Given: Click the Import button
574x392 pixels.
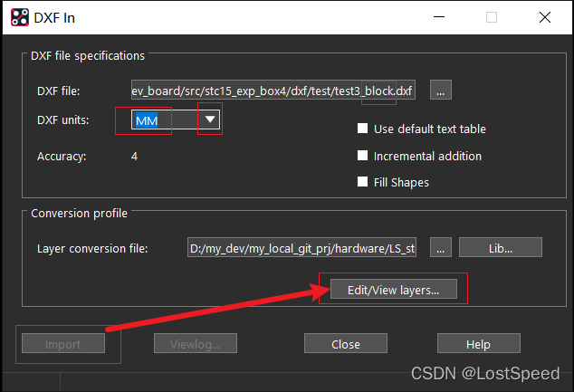Looking at the screenshot, I should pos(63,344).
